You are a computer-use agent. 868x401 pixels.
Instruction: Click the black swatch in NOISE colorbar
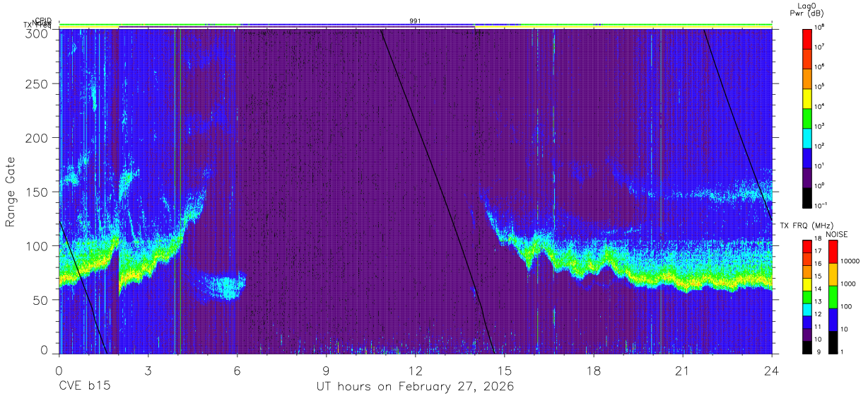coord(833,342)
